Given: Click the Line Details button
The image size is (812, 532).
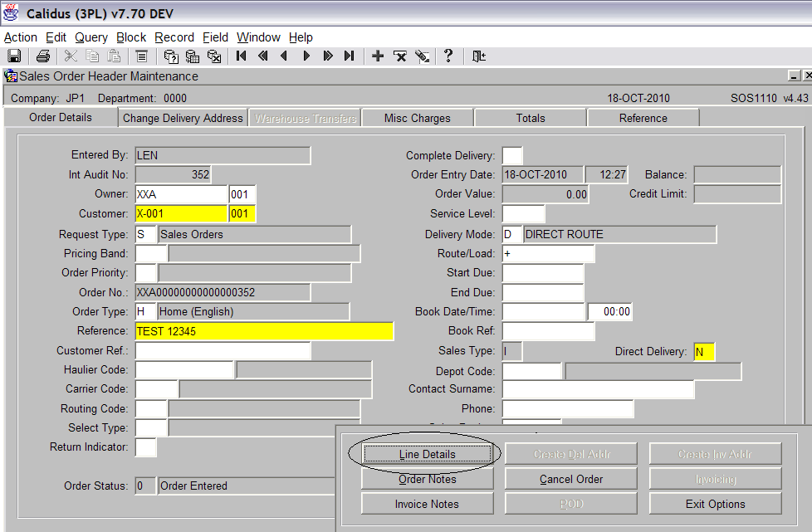Looking at the screenshot, I should (x=428, y=454).
